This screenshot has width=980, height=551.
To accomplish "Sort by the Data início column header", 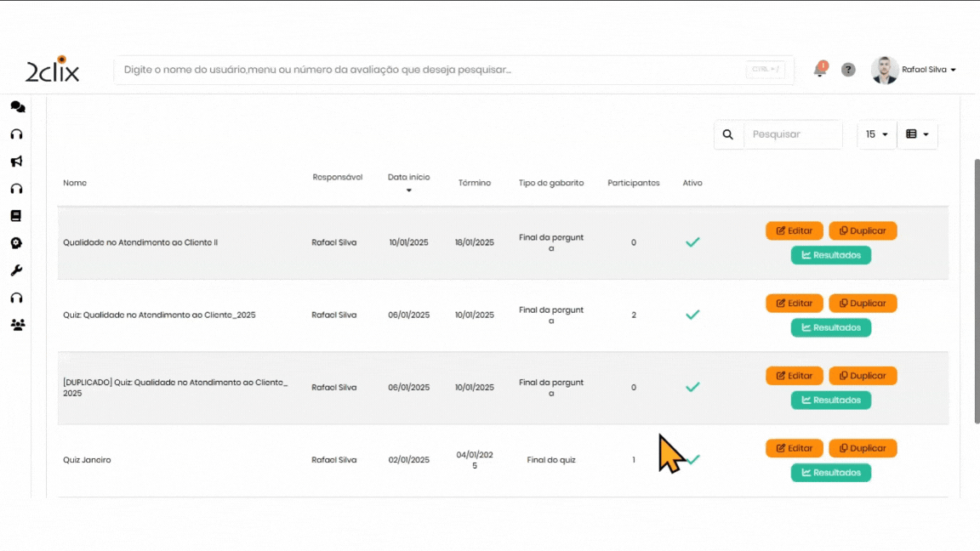I will coord(408,178).
